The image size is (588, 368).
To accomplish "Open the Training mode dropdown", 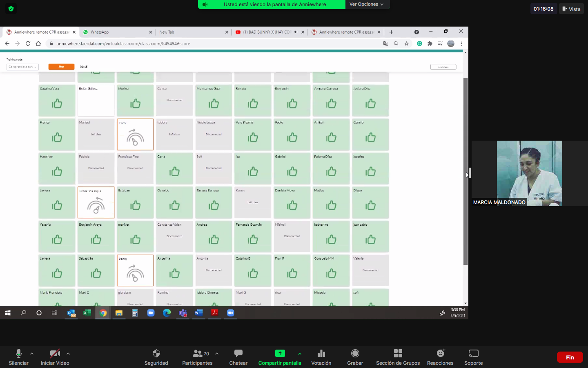I will (x=22, y=67).
